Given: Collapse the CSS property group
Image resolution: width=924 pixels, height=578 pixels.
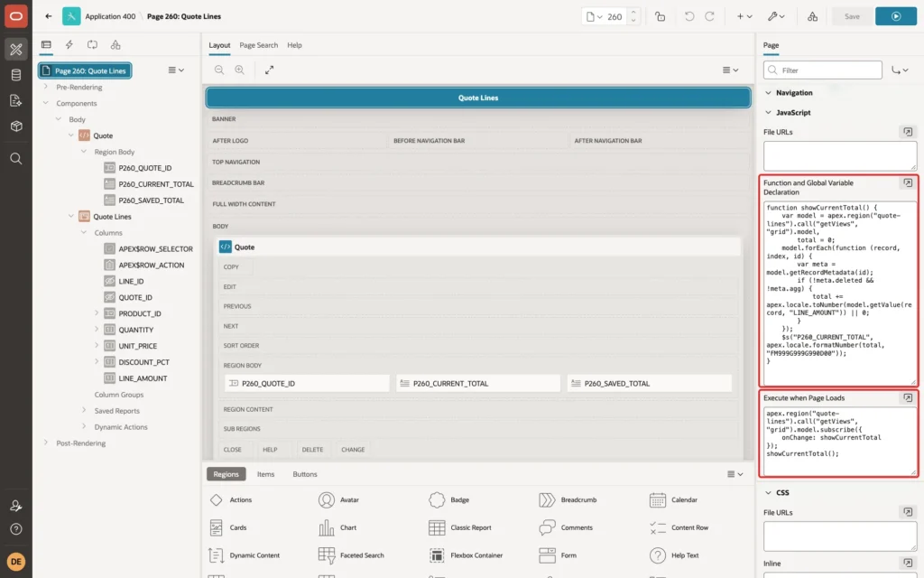Looking at the screenshot, I should tap(768, 492).
